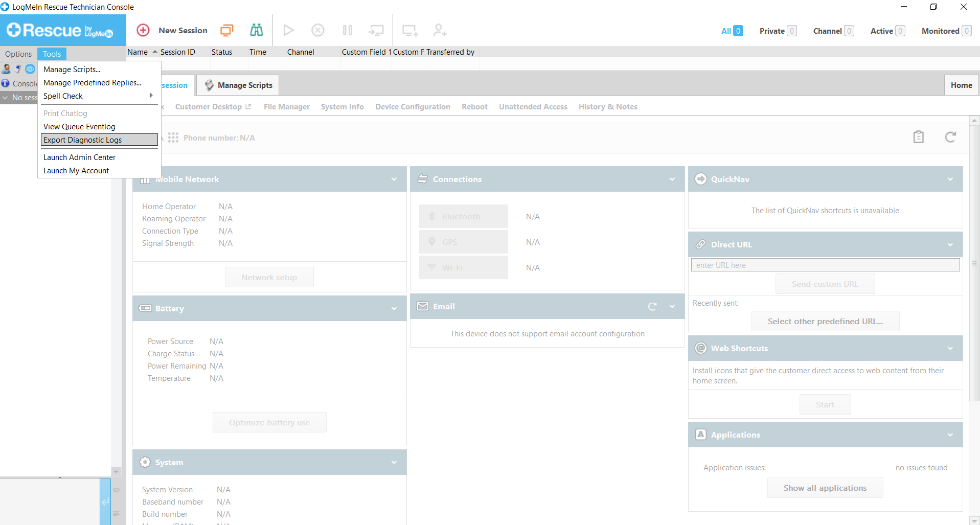Image resolution: width=980 pixels, height=525 pixels.
Task: Select View Queue Eventlog menu item
Action: click(99, 126)
